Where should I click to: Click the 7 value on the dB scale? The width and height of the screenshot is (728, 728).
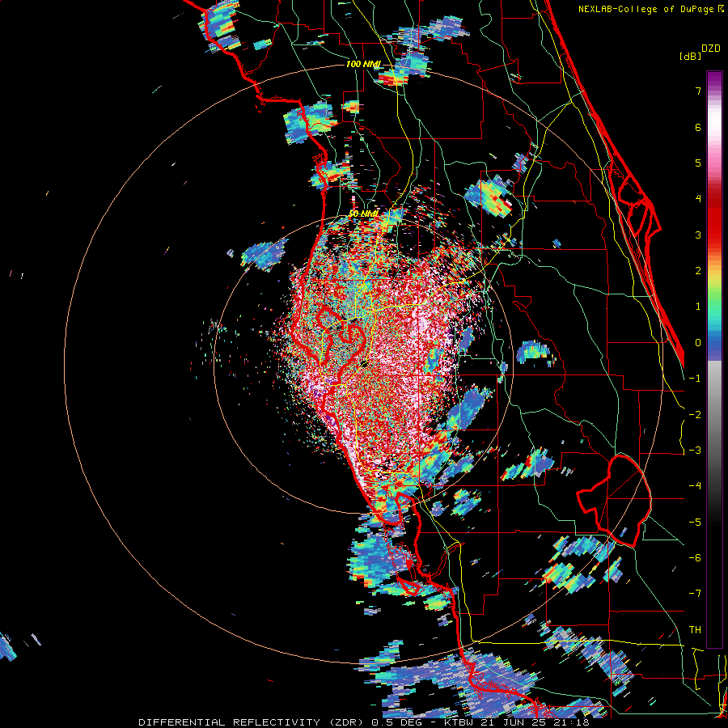point(698,91)
